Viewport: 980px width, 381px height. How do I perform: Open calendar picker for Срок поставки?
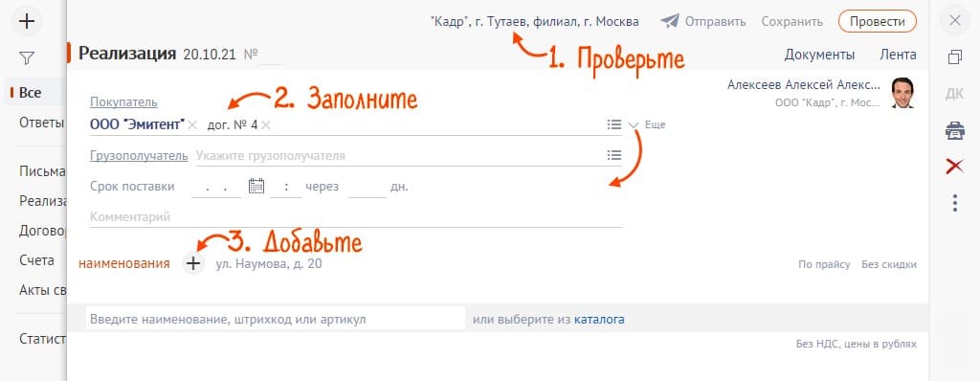tap(256, 186)
